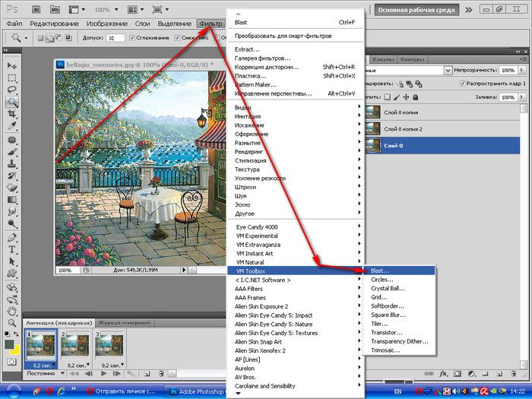Select the Crop tool in toolbox

click(x=12, y=113)
